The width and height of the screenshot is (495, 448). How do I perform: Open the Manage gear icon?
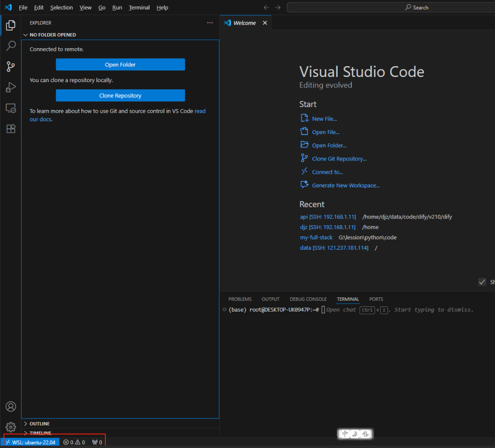[x=11, y=427]
